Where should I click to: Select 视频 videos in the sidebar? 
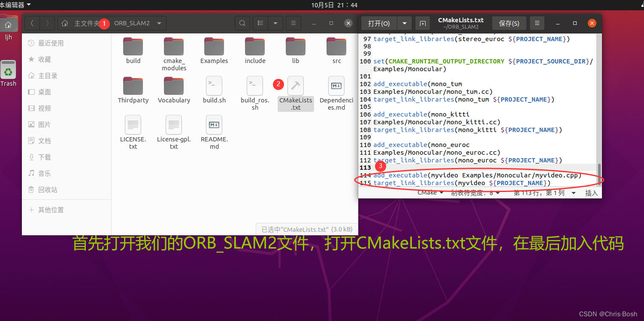click(x=67, y=108)
